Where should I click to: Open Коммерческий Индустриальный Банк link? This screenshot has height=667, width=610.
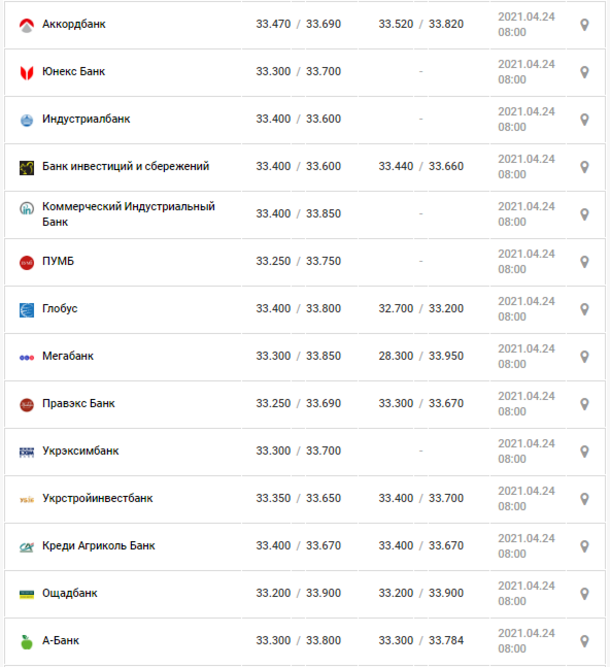[x=128, y=214]
